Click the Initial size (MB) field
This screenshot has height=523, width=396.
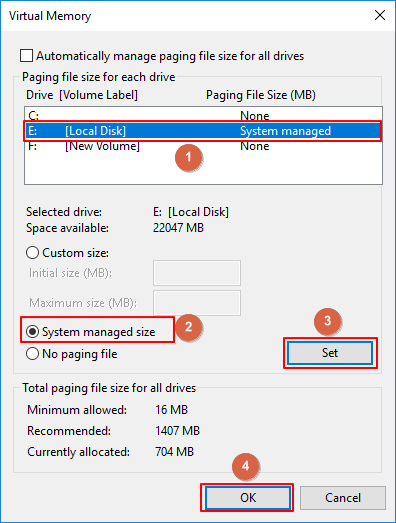coord(197,273)
